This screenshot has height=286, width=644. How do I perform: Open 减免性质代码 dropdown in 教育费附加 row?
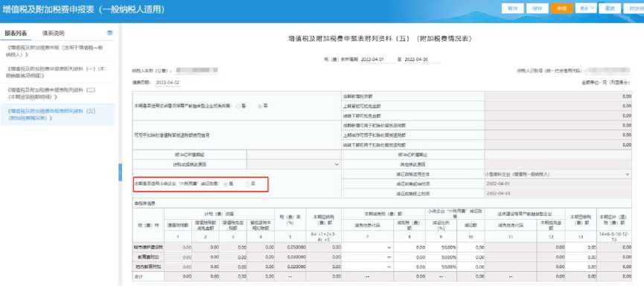[x=368, y=257]
